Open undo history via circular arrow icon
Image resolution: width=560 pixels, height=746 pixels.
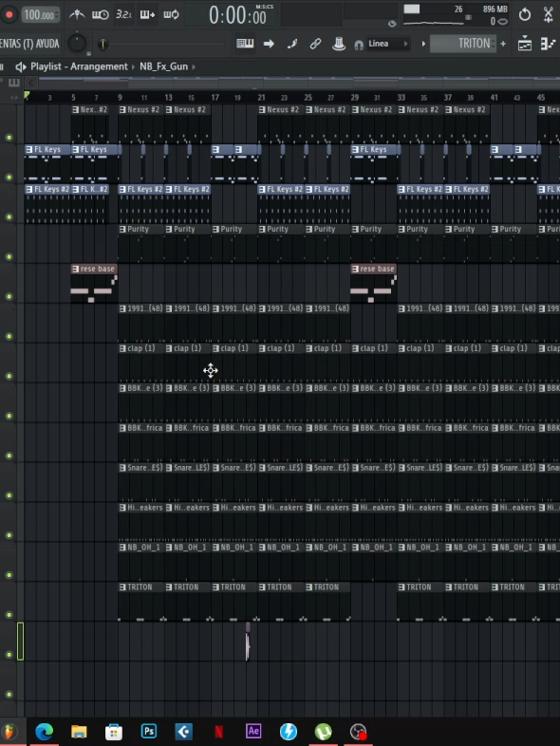tap(525, 15)
